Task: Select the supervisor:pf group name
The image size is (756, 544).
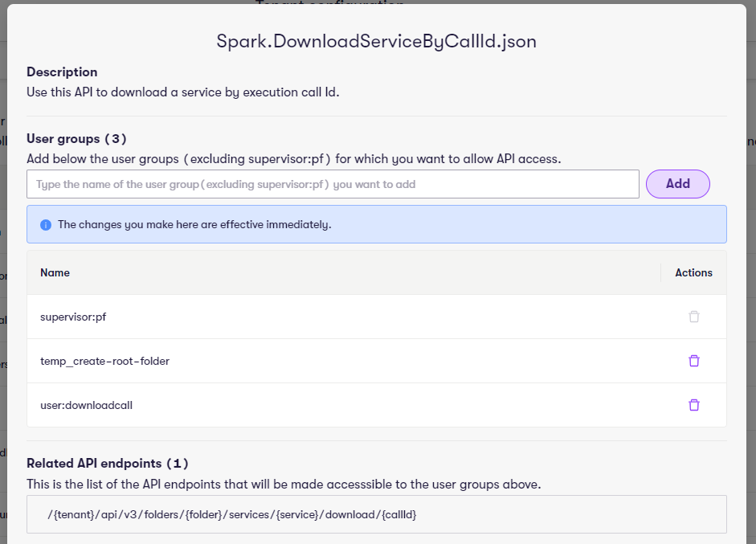Action: pyautogui.click(x=73, y=317)
